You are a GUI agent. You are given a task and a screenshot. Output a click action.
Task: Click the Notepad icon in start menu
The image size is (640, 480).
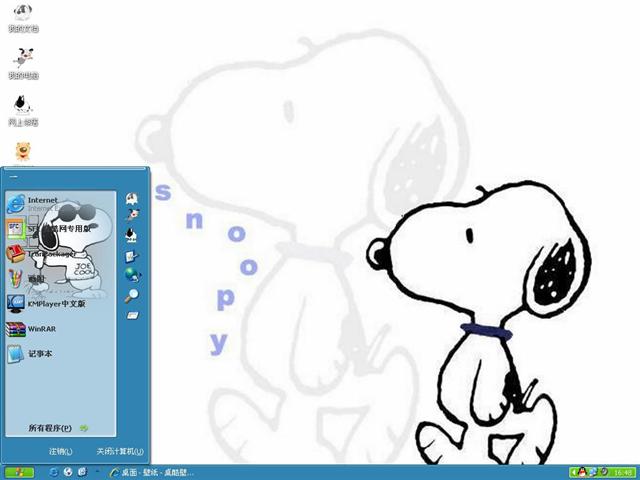[16, 354]
